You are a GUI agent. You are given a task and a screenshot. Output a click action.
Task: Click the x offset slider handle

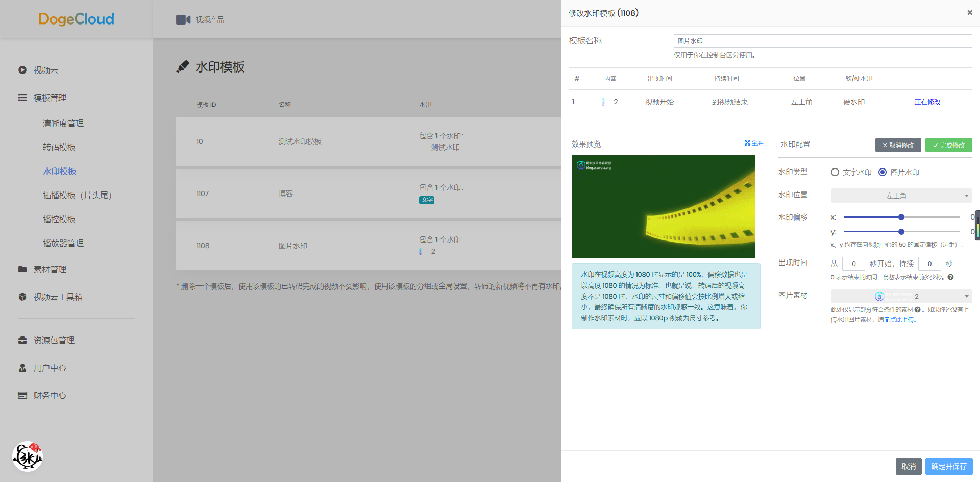click(x=901, y=217)
